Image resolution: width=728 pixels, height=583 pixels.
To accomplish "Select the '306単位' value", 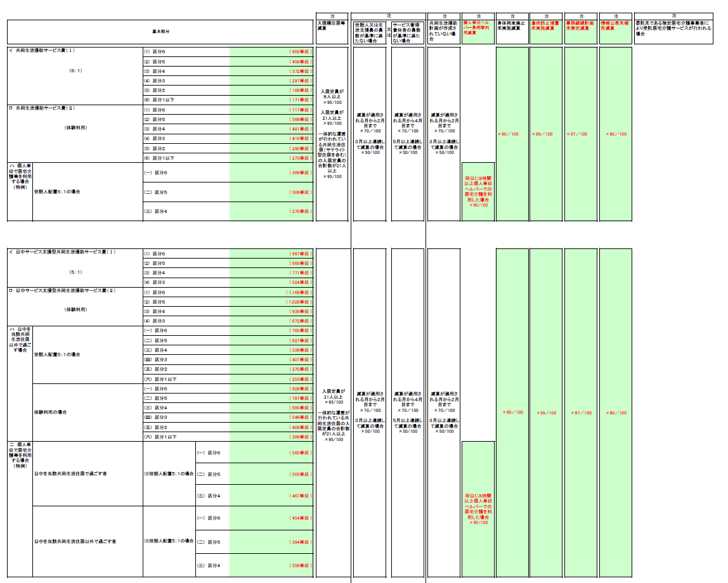I will click(301, 192).
